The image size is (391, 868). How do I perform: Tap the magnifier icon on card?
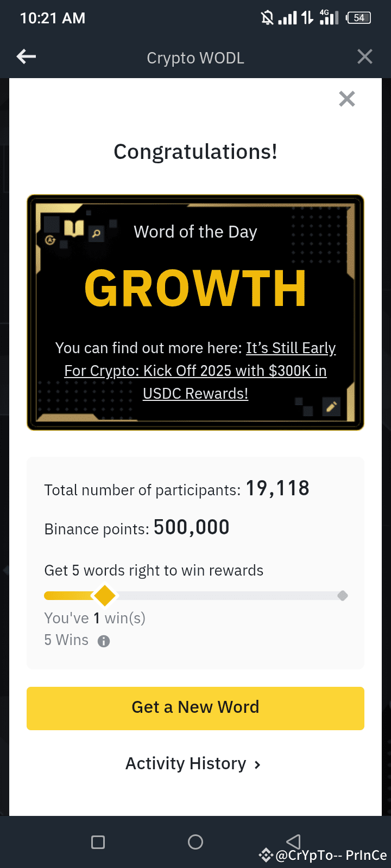[96, 234]
